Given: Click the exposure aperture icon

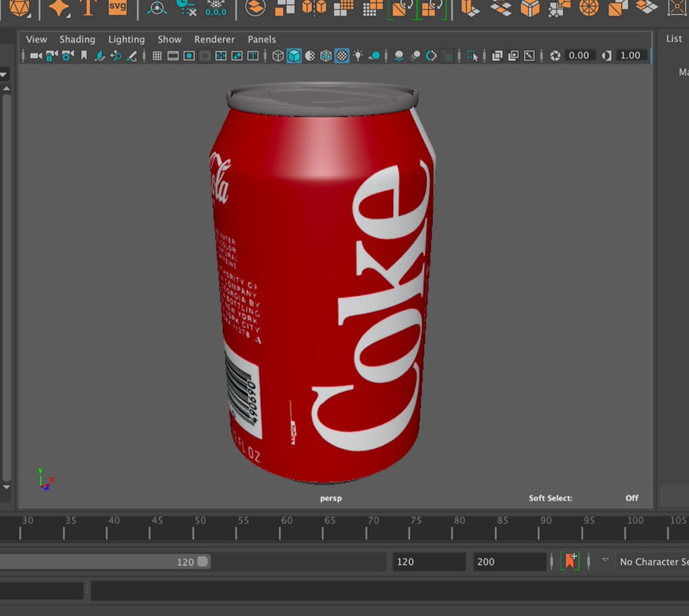Looking at the screenshot, I should [555, 56].
